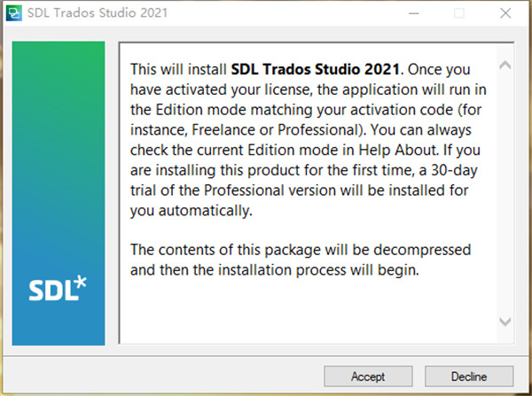Click the scrollbar track between the arrows
532x396 pixels.
click(x=505, y=193)
